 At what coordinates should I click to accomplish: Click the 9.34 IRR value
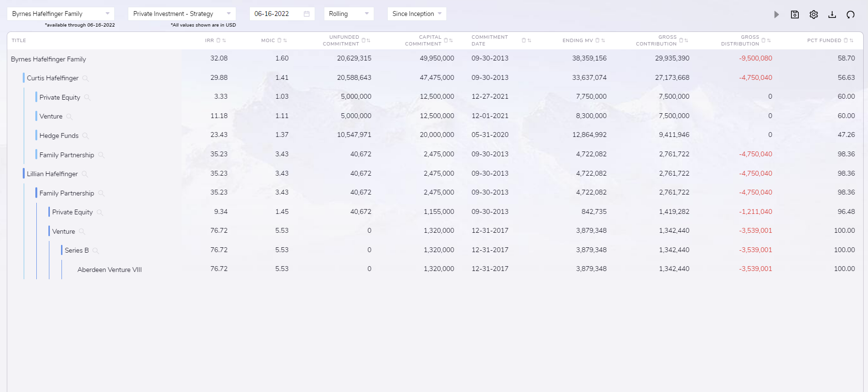[x=221, y=211]
